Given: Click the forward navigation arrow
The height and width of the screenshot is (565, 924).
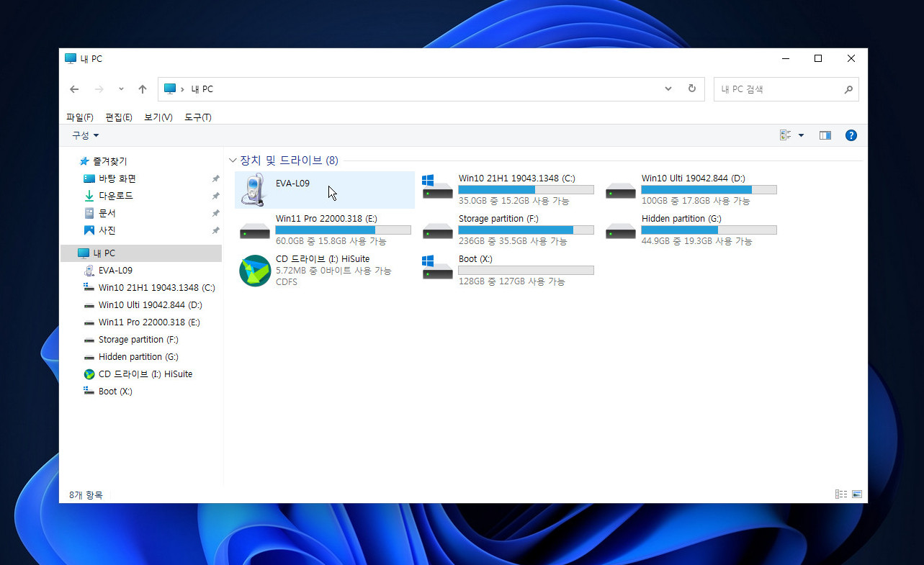Looking at the screenshot, I should 99,89.
